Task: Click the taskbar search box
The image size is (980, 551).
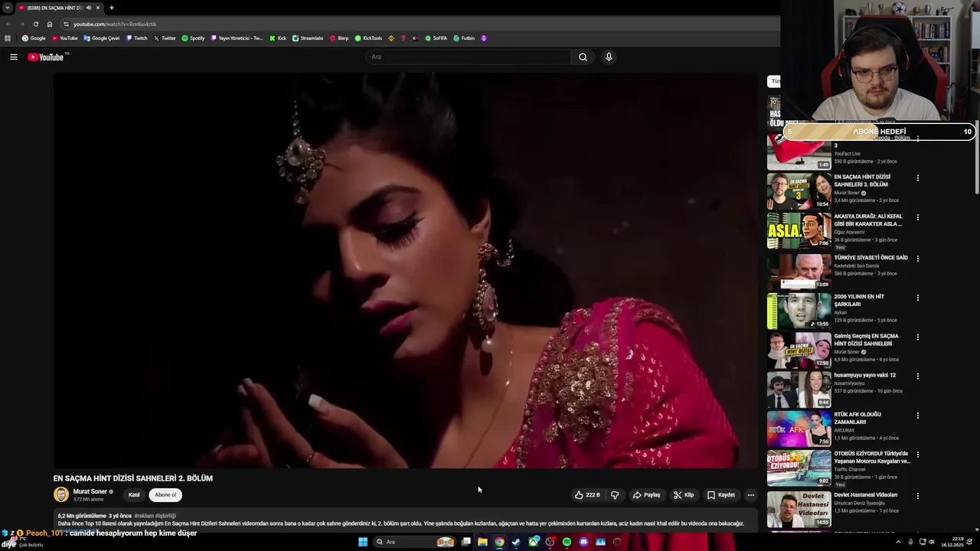Action: 414,542
